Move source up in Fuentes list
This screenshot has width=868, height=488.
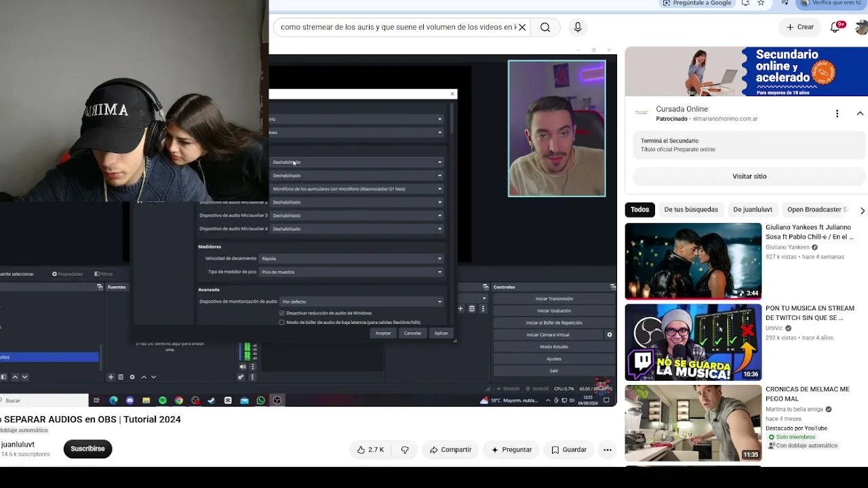click(144, 377)
